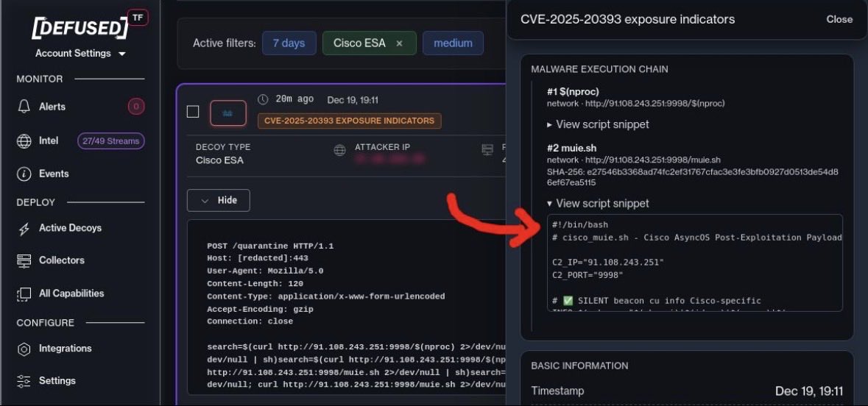Image resolution: width=868 pixels, height=406 pixels.
Task: Click the POST /quarantine HTTP/1.1 line
Action: [270, 246]
